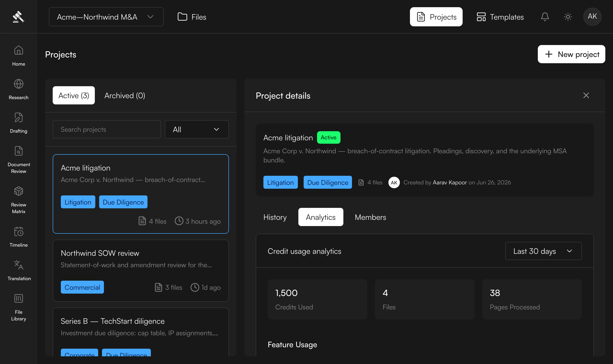Click the Litigation tag in Project details
The width and height of the screenshot is (613, 364).
[x=280, y=182]
